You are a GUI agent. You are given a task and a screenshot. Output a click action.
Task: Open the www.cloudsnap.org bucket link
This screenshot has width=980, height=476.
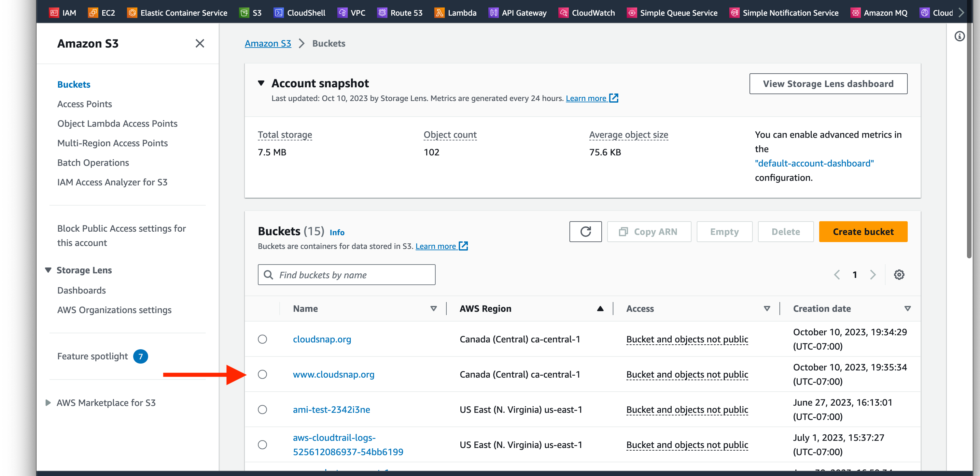334,374
